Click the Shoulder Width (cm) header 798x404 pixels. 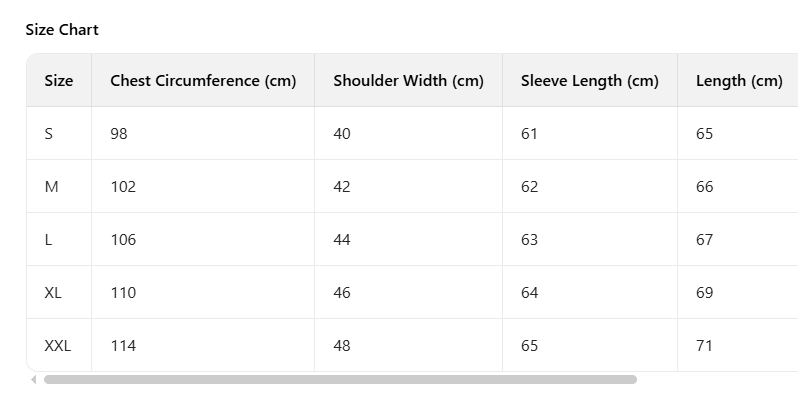click(x=408, y=81)
